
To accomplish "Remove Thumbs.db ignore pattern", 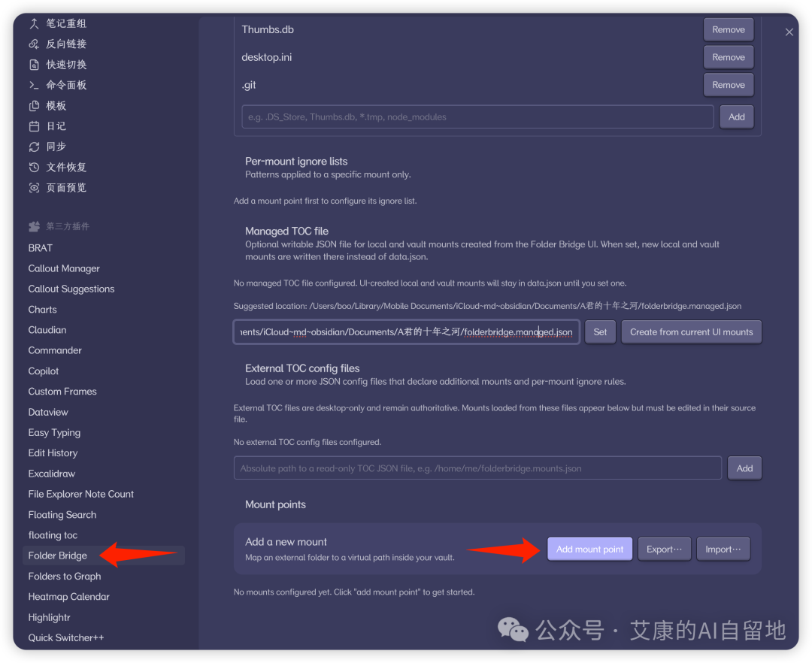I will click(728, 29).
